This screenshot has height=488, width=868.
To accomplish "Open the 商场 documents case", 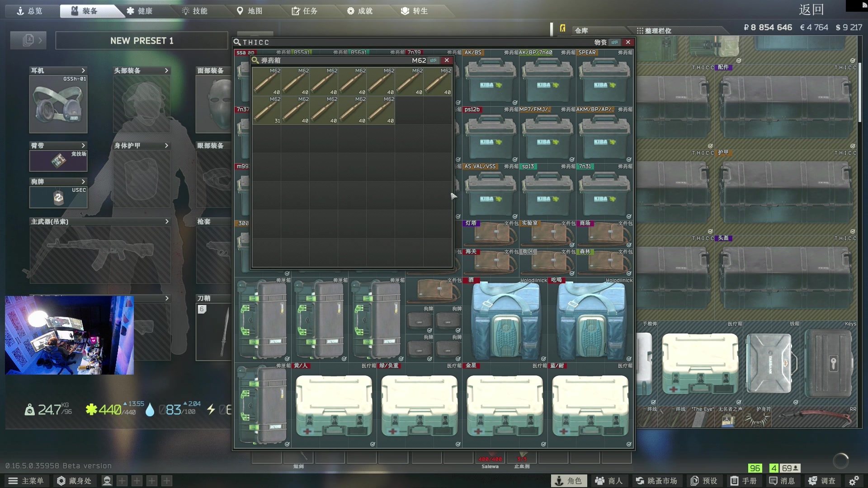I will click(604, 235).
